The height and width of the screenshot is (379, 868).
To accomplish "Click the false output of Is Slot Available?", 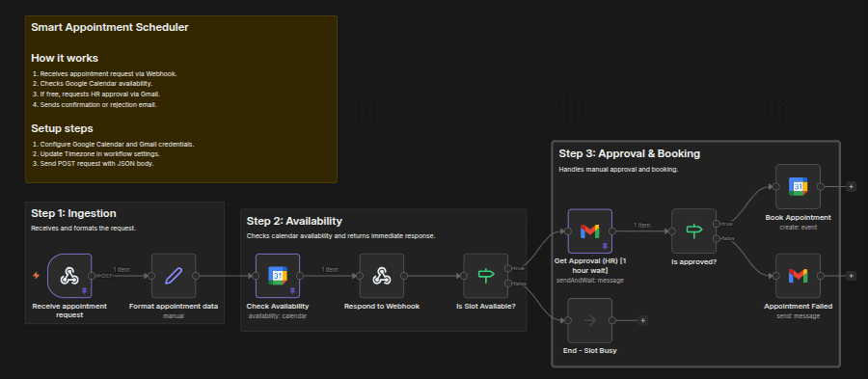I will pos(508,284).
